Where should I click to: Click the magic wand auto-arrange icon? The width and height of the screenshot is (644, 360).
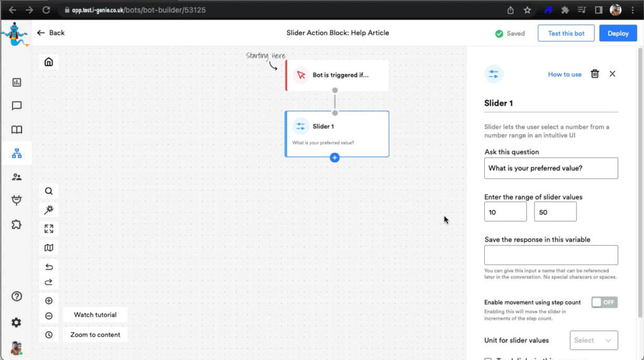coord(48,210)
